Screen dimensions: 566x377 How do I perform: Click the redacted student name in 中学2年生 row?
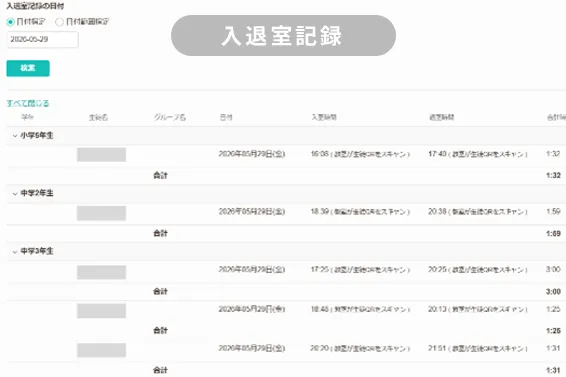click(101, 213)
